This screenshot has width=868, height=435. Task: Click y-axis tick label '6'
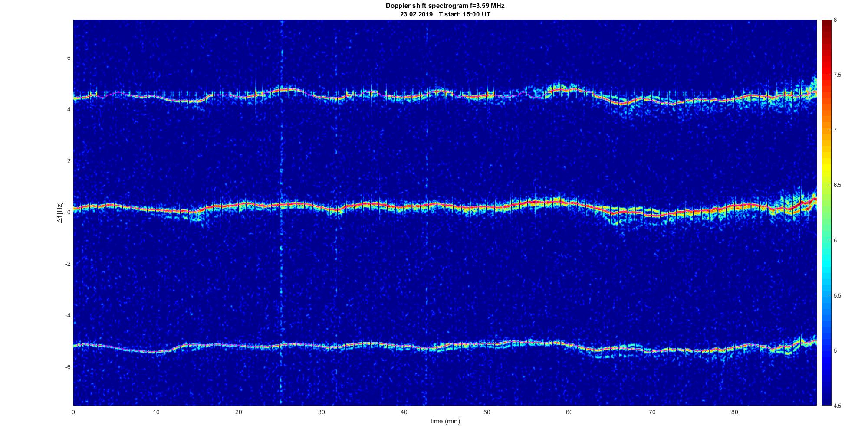coord(69,58)
